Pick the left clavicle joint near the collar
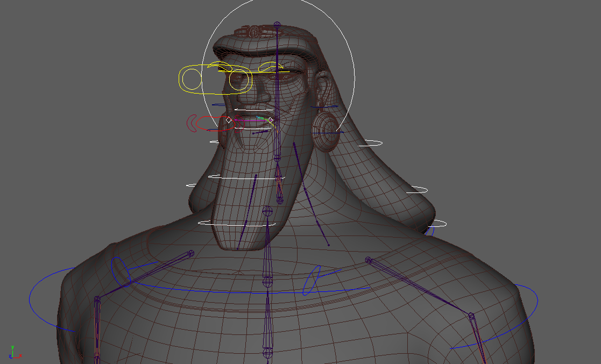 click(190, 253)
